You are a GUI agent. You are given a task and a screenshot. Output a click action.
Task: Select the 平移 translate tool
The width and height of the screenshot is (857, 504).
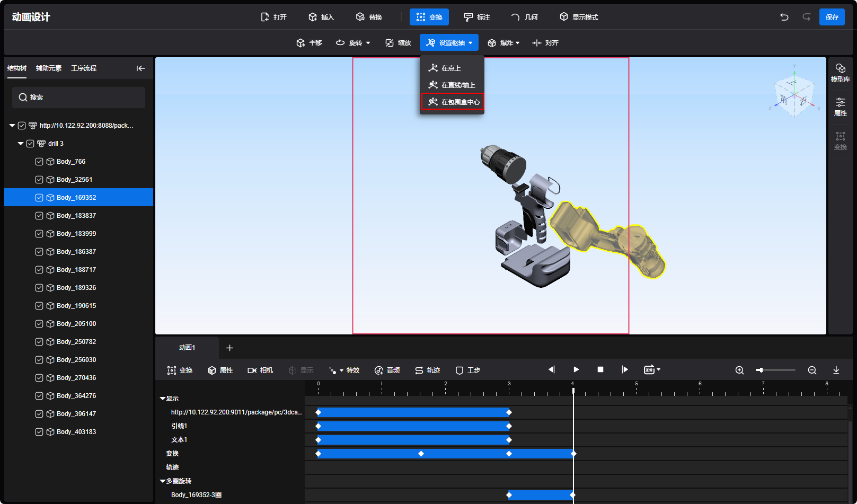[309, 43]
